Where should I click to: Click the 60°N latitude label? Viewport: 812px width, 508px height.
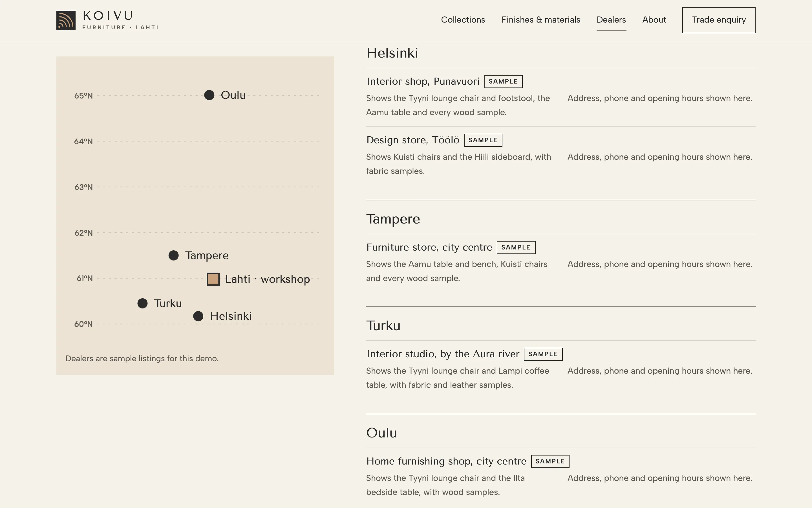(x=83, y=324)
